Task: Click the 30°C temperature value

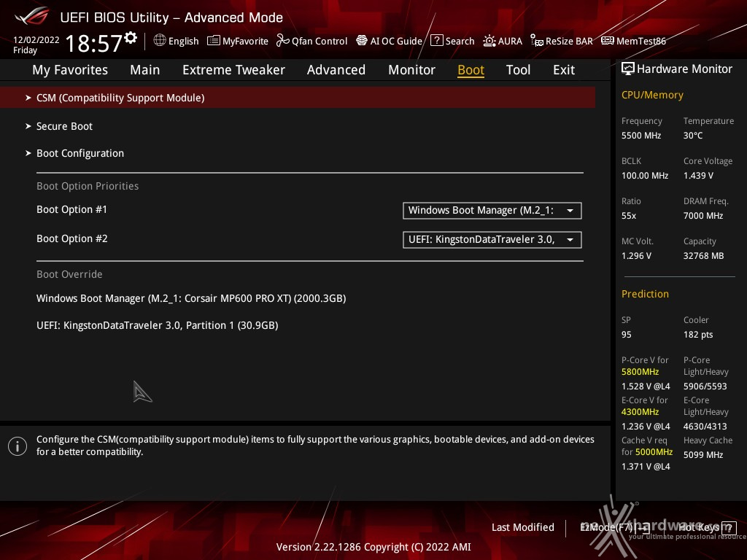Action: pyautogui.click(x=693, y=136)
